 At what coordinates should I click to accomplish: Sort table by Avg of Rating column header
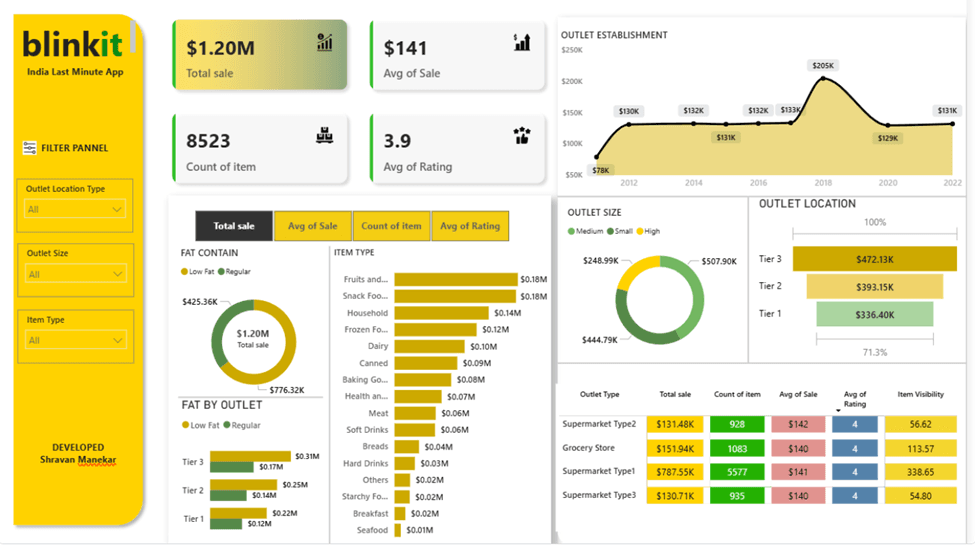(854, 399)
